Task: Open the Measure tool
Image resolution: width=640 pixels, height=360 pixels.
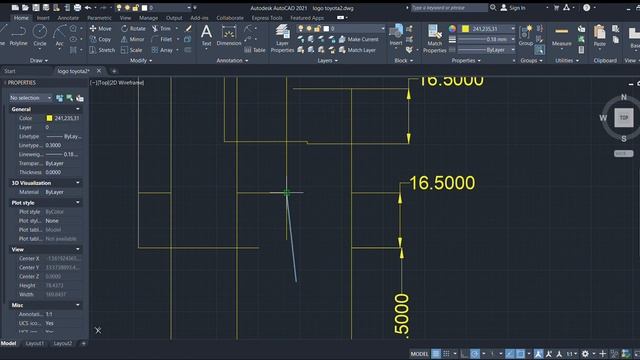Action: [x=562, y=36]
